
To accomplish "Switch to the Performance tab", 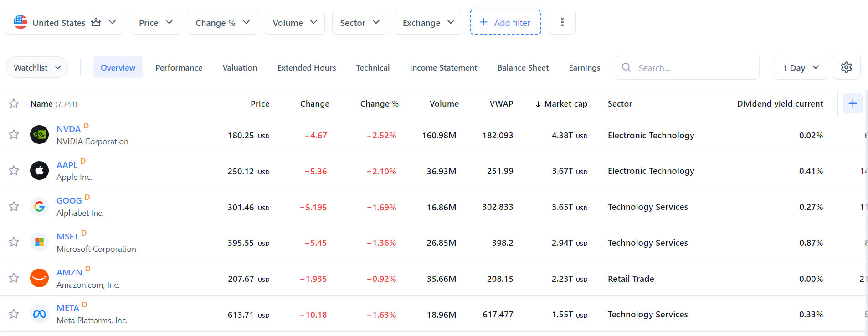I will tap(179, 67).
